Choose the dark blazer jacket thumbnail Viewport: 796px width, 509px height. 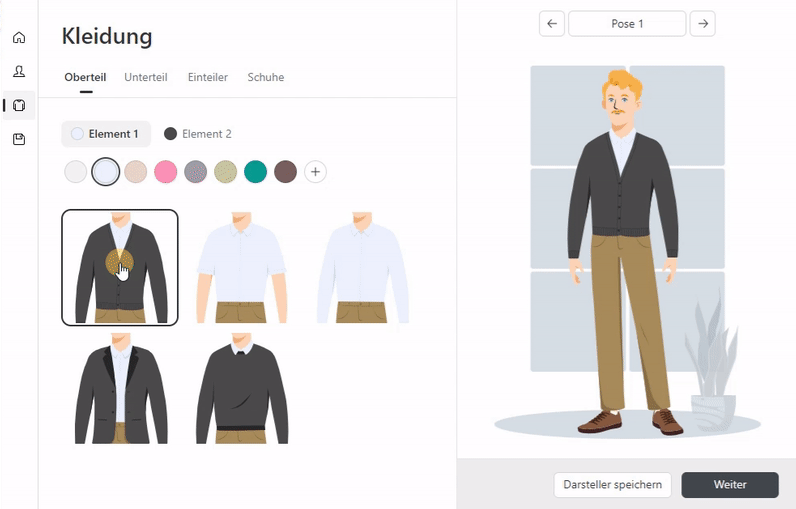(x=120, y=388)
